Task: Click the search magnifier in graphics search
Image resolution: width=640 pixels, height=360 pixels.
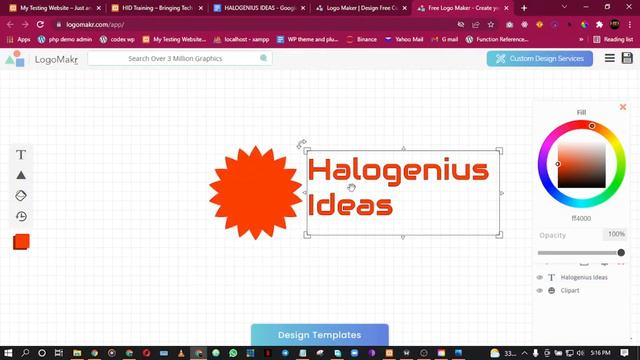Action: 263,58
